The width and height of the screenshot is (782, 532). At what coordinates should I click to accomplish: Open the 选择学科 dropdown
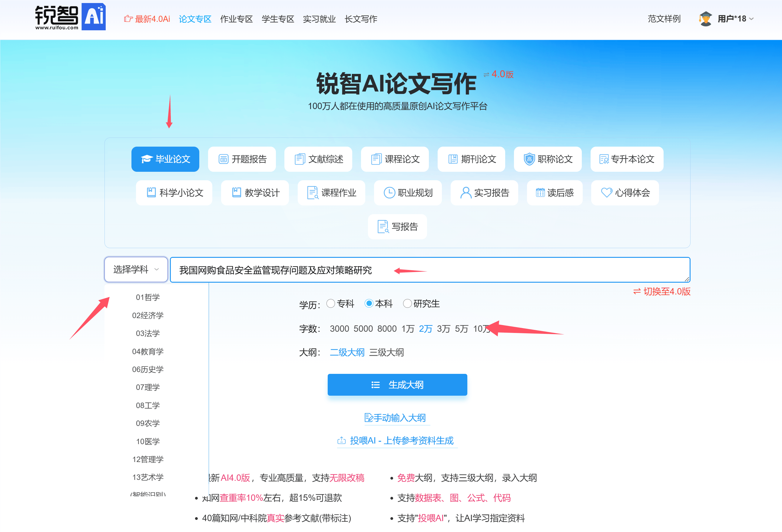point(136,269)
